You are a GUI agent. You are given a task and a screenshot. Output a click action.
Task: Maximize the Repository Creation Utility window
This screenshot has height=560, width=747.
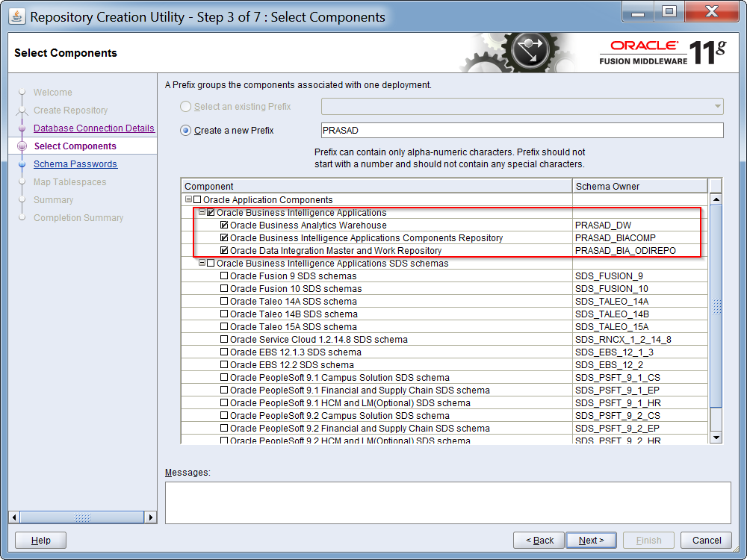pos(669,12)
